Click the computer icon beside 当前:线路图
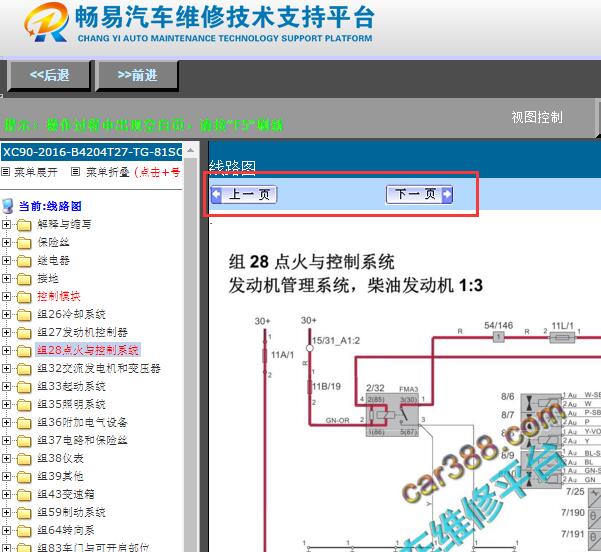Viewport: 601px width, 552px height. click(8, 207)
